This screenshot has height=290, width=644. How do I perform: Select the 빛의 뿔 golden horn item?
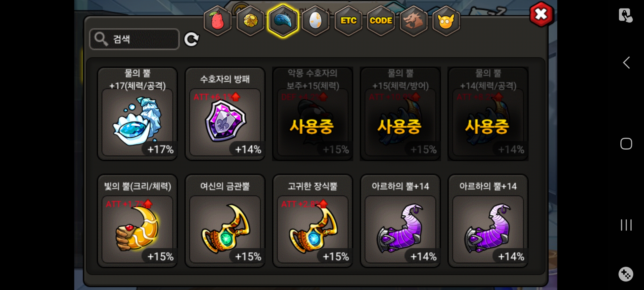pyautogui.click(x=137, y=221)
